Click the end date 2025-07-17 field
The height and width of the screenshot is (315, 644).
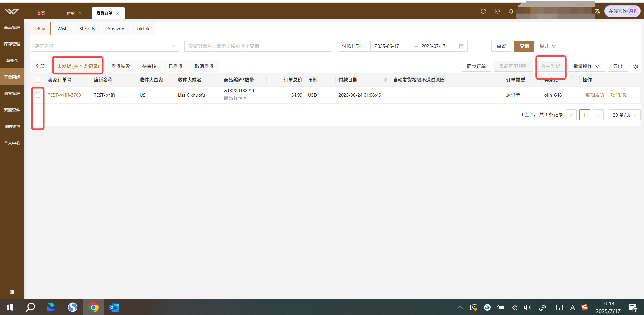(x=434, y=46)
